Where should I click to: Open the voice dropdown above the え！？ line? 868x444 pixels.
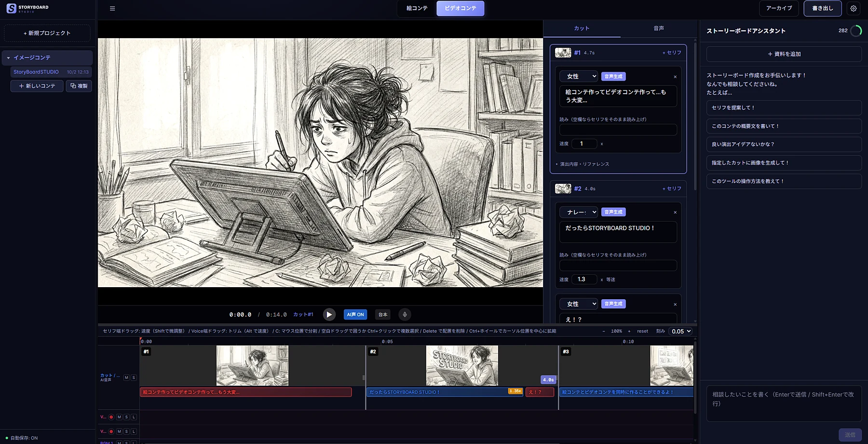[x=579, y=304]
